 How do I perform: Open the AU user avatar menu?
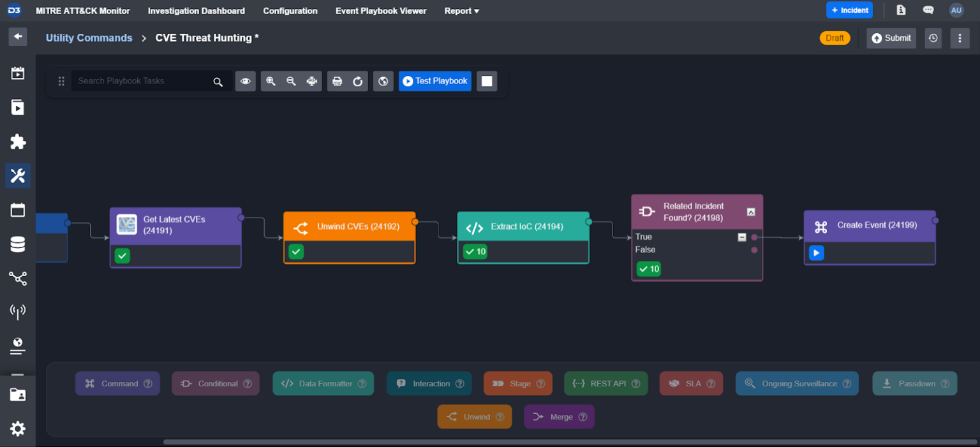point(956,10)
